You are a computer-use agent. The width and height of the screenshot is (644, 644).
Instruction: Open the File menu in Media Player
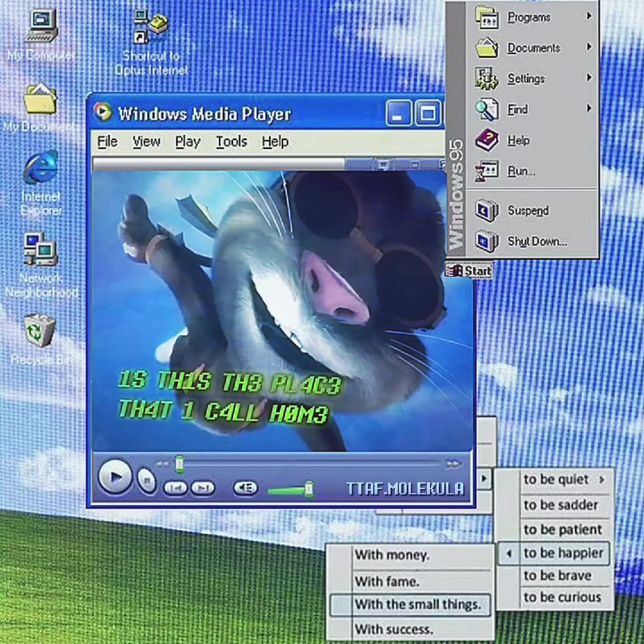107,142
